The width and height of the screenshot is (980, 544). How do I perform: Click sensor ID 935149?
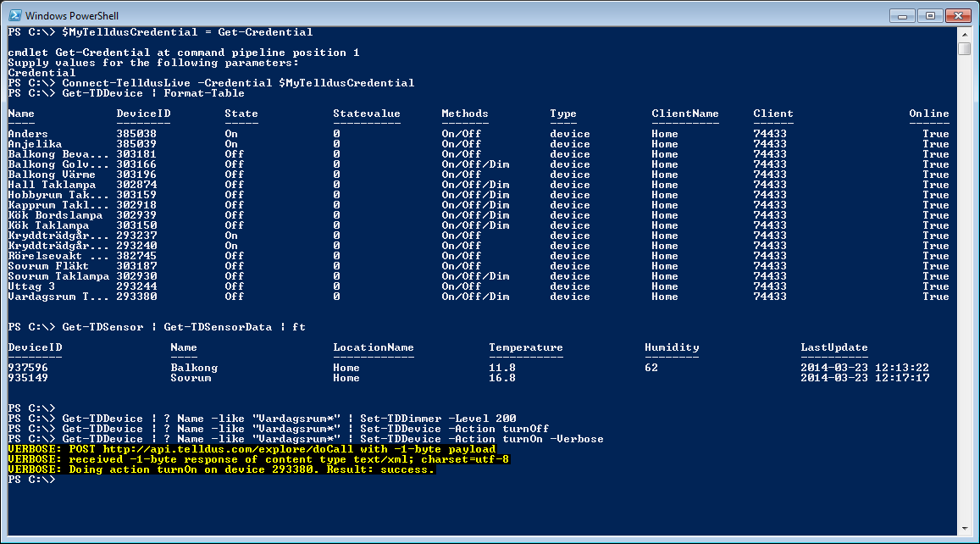(27, 378)
